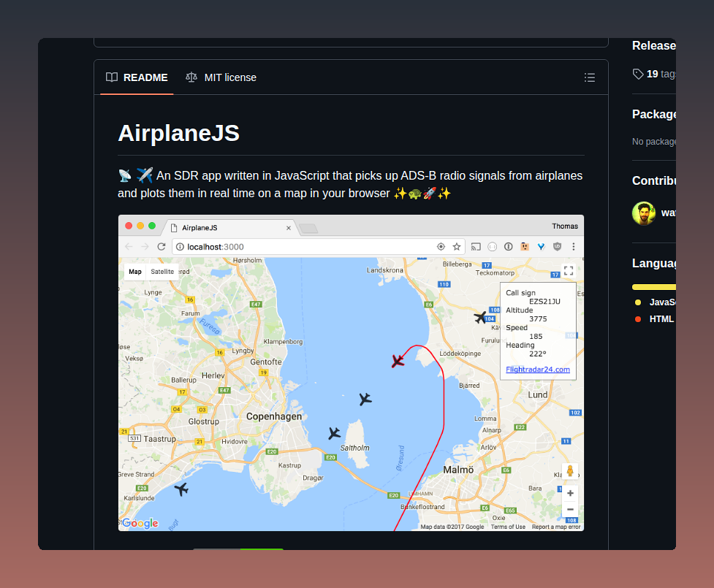Viewport: 714px width, 588px height.
Task: Select the JavaScript language entry
Action: pyautogui.click(x=656, y=302)
